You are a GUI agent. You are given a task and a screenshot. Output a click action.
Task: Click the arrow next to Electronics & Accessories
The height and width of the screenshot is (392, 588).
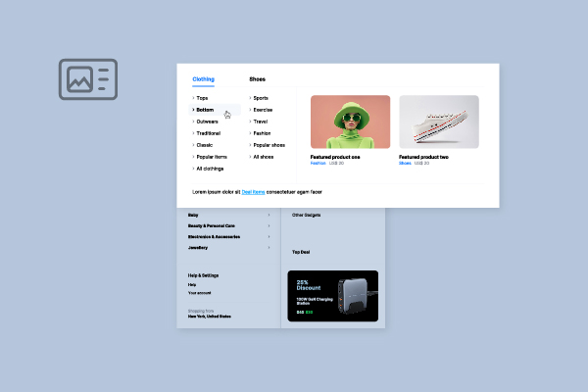tap(269, 236)
